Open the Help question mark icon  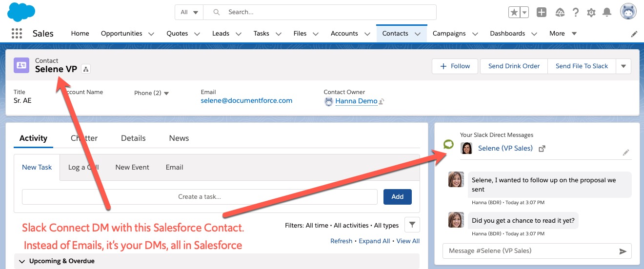576,12
